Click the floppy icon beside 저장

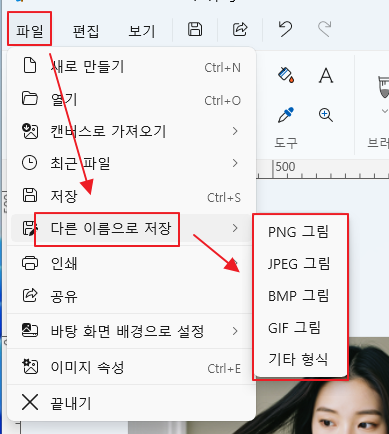[x=30, y=195]
